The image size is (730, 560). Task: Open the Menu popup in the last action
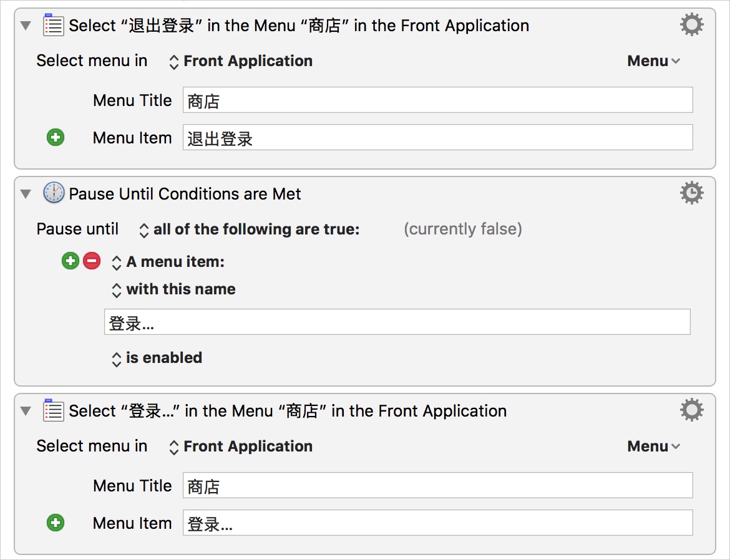click(x=653, y=447)
